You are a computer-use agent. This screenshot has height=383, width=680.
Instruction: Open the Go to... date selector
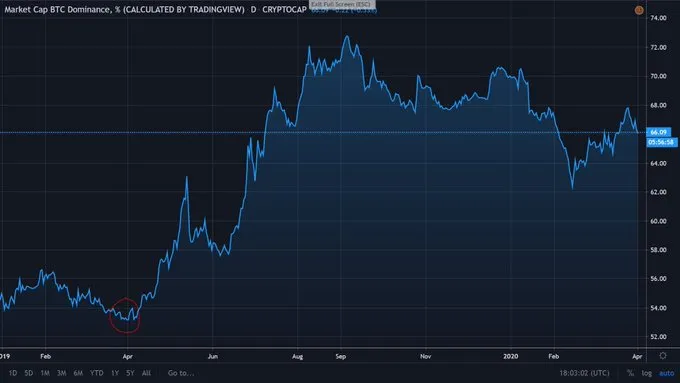pos(181,373)
